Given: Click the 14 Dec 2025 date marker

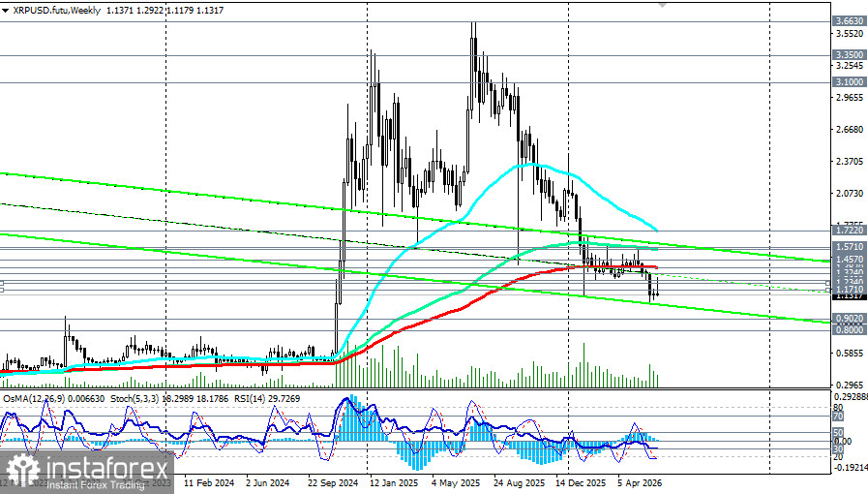Looking at the screenshot, I should click(x=582, y=483).
